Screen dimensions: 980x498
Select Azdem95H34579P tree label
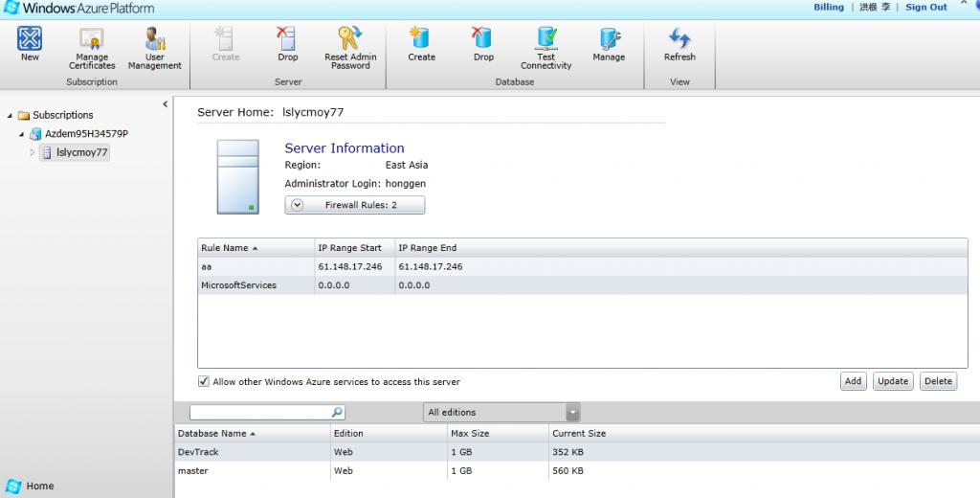(86, 134)
